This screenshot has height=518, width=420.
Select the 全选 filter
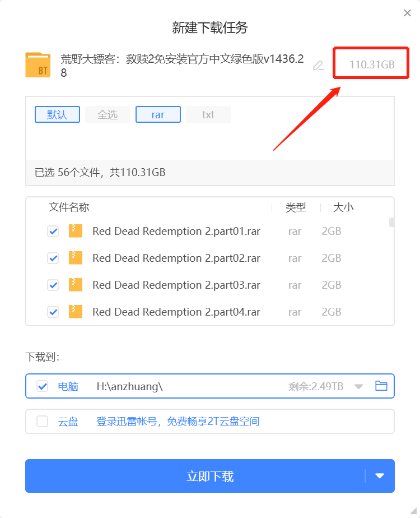[x=108, y=114]
